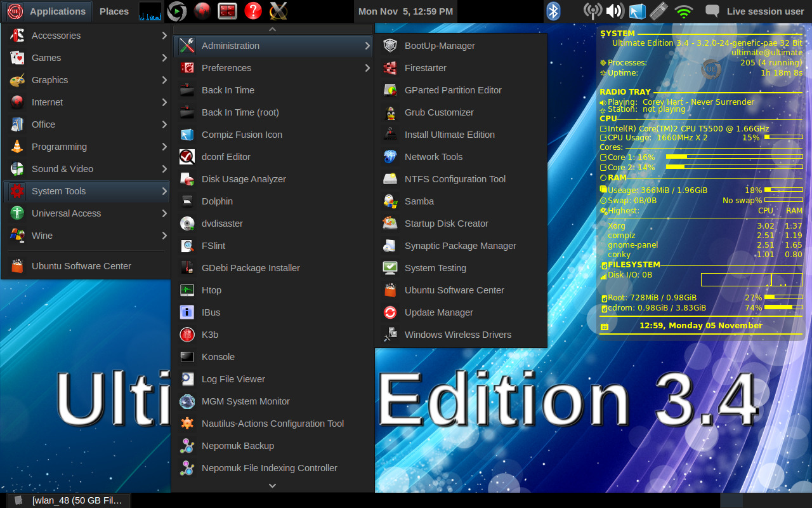The width and height of the screenshot is (812, 508).
Task: Select System Tools category
Action: tap(86, 191)
